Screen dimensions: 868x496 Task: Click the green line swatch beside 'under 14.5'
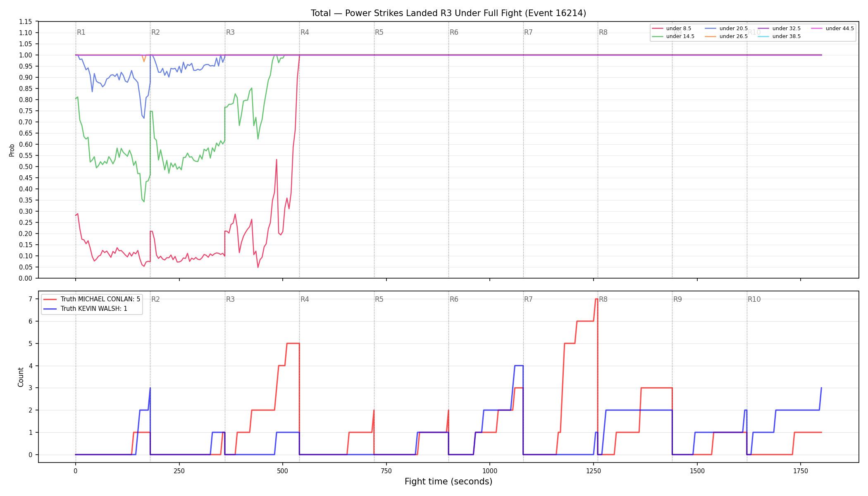pos(658,36)
